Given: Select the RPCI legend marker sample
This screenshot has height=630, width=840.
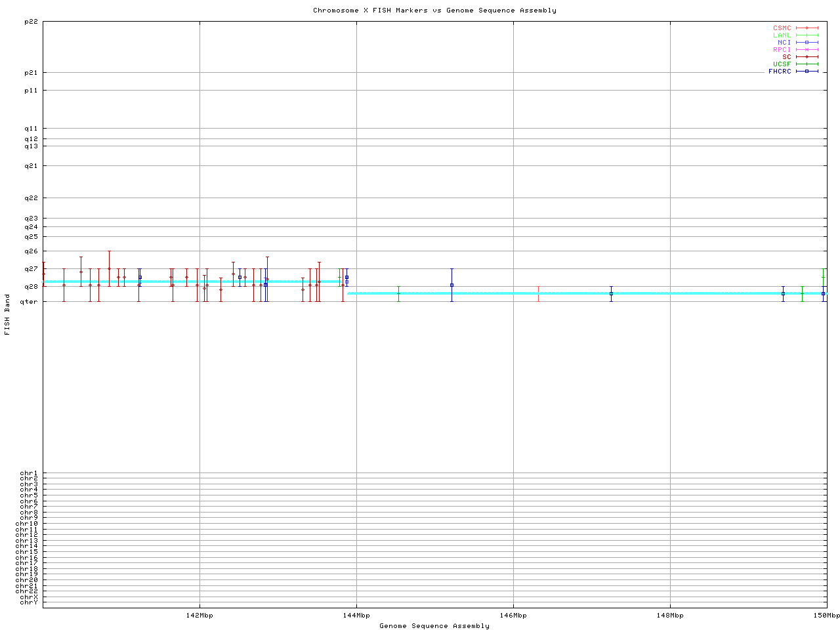Looking at the screenshot, I should click(x=807, y=50).
